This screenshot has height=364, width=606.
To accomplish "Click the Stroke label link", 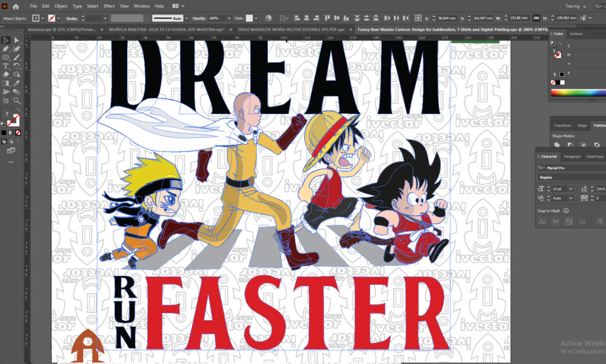I will (x=72, y=18).
